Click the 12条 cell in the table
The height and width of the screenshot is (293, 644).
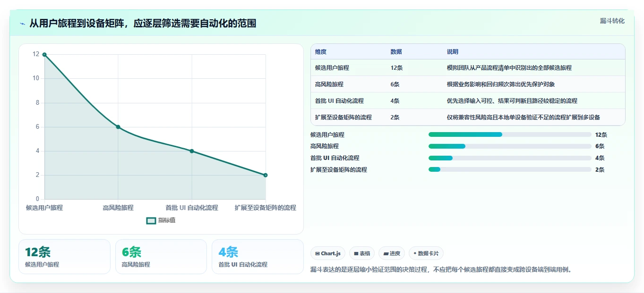coord(397,68)
